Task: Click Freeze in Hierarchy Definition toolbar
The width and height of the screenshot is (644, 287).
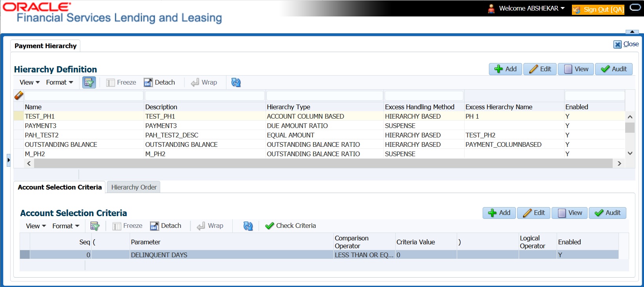Action: coord(121,82)
